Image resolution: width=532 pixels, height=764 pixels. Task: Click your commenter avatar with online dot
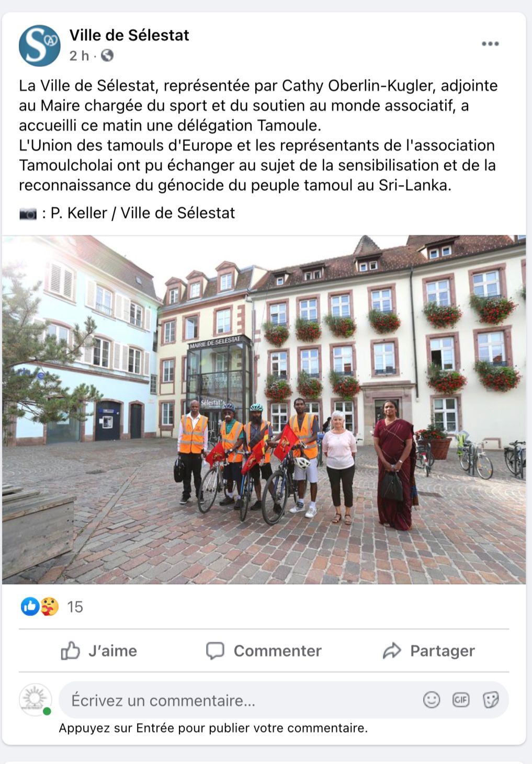pyautogui.click(x=36, y=699)
